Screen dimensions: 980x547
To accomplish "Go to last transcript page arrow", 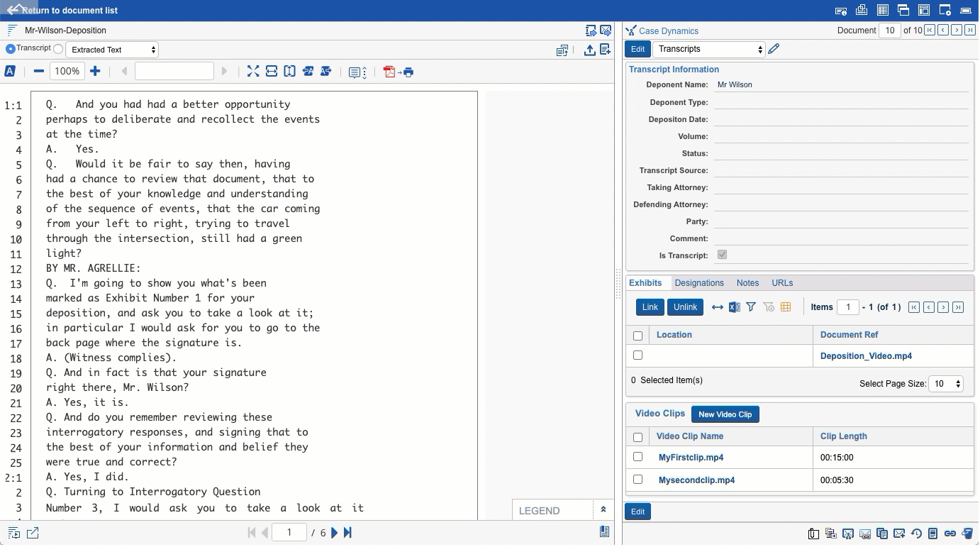I will tap(347, 533).
